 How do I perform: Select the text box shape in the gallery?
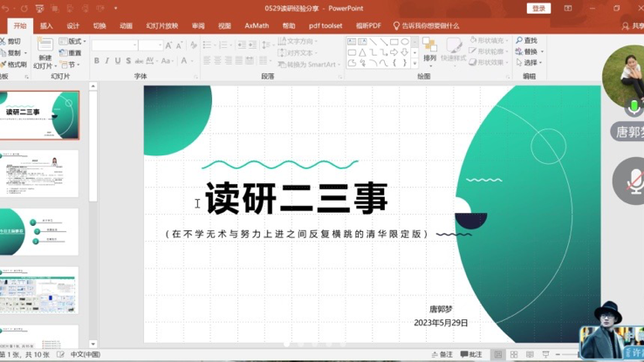(352, 42)
